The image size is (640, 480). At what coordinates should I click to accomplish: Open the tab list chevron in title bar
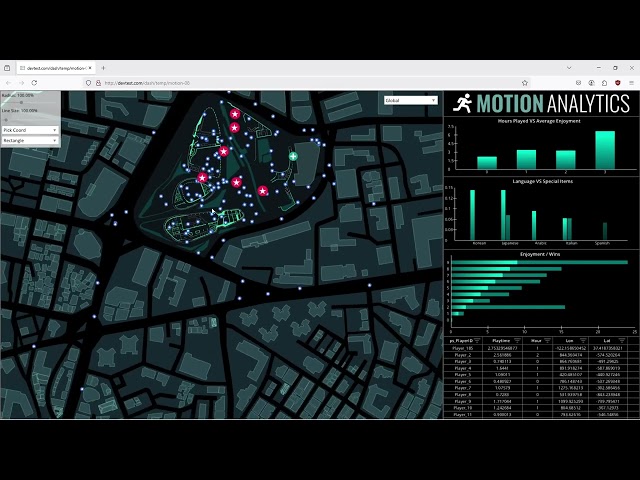point(569,68)
